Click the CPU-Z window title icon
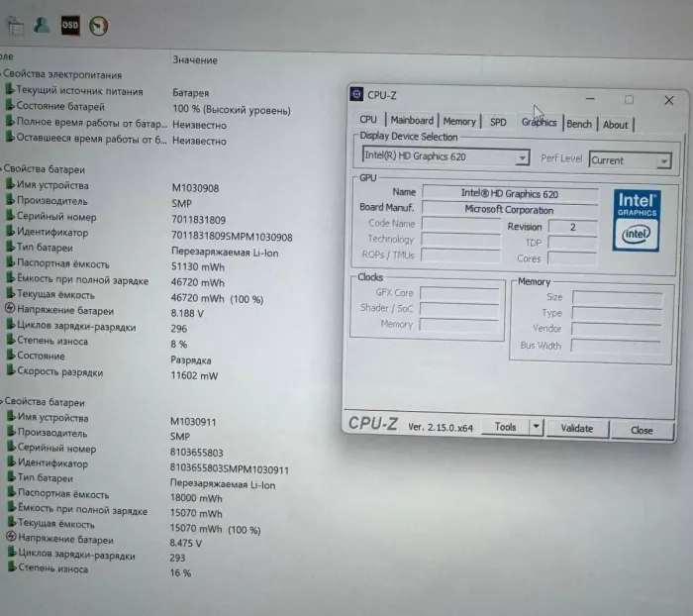Viewport: 693px width, 616px height. pos(356,94)
